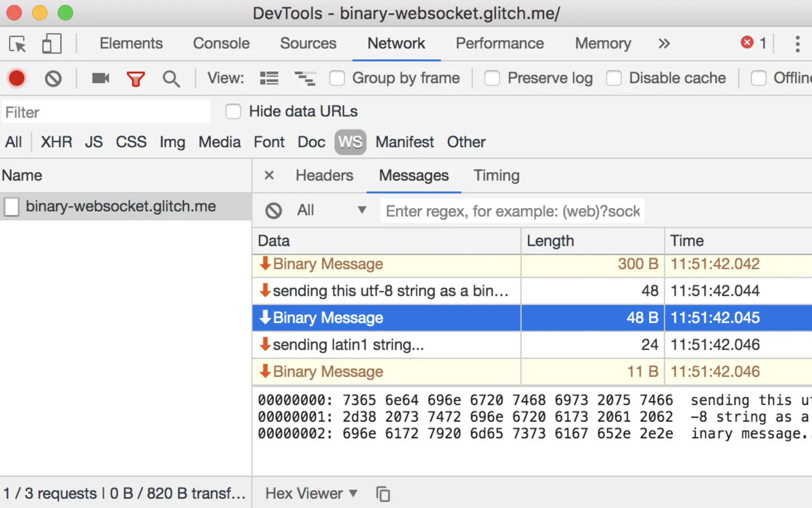Show the overview waterfall view icon
The height and width of the screenshot is (508, 812).
(x=304, y=78)
